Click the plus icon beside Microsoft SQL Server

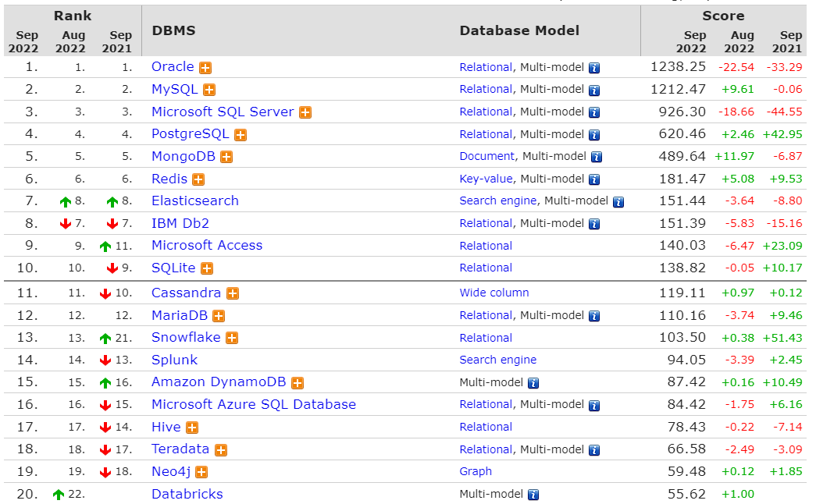click(x=305, y=113)
